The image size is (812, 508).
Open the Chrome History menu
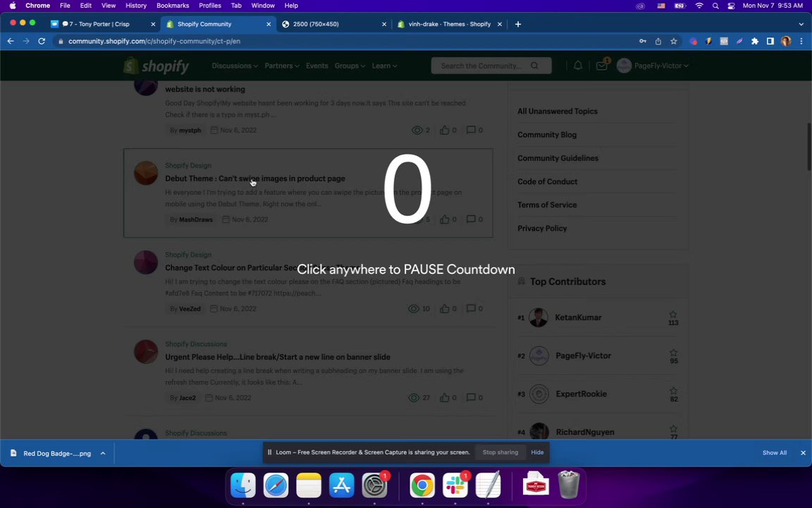(135, 6)
